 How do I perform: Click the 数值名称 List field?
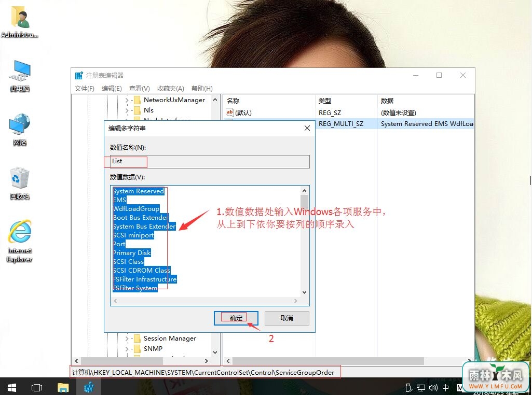(210, 162)
